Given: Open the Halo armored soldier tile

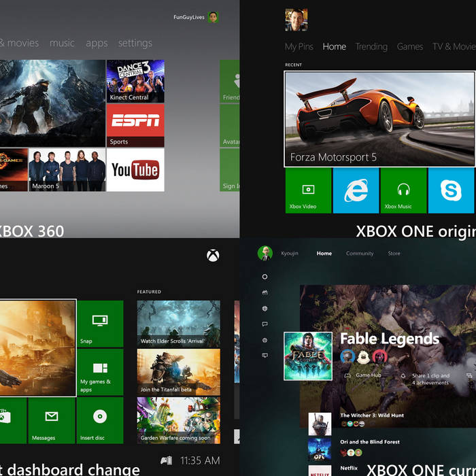Looking at the screenshot, I should pyautogui.click(x=52, y=103).
